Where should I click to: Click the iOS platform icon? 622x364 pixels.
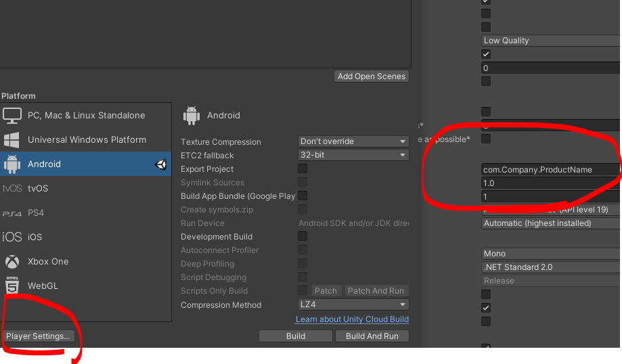(x=12, y=237)
